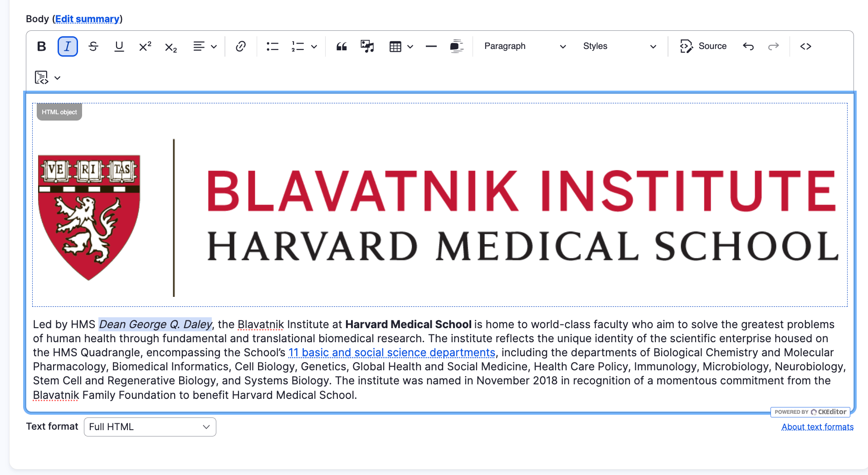Viewport: 868px width, 475px height.
Task: Click the italic text Dean George Q. Daley
Action: tap(155, 325)
